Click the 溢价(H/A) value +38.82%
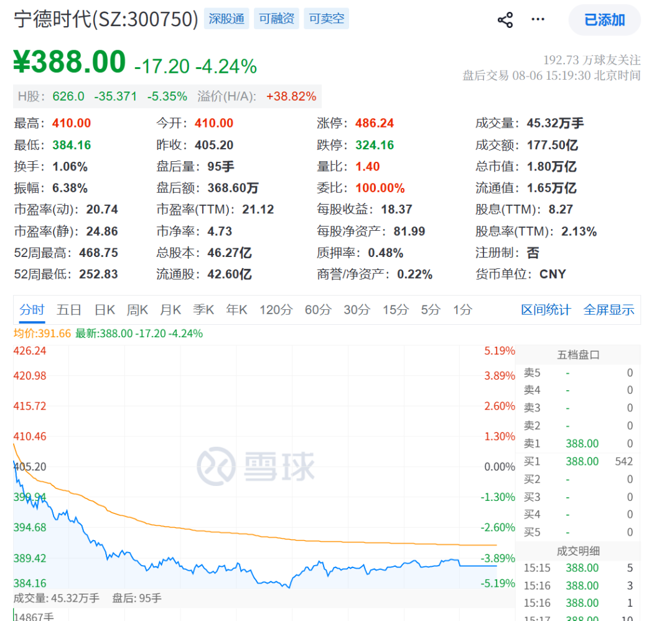The height and width of the screenshot is (621, 672). pyautogui.click(x=291, y=96)
